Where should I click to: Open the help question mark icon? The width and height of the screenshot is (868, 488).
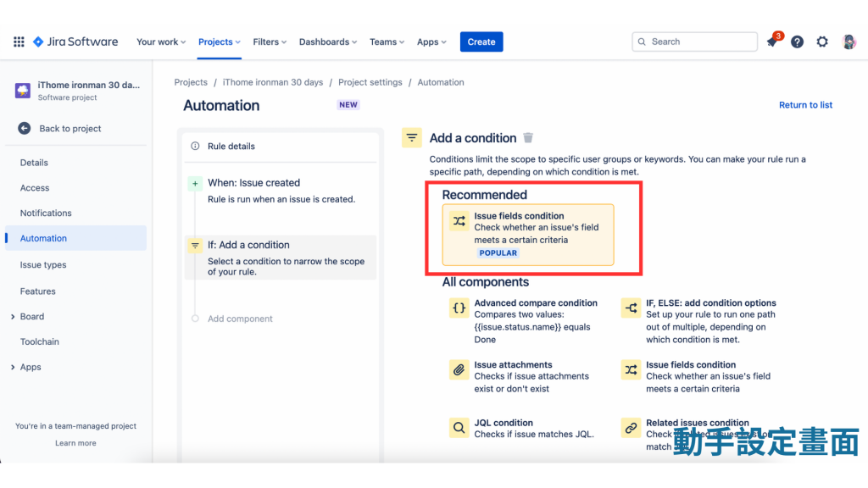tap(797, 42)
